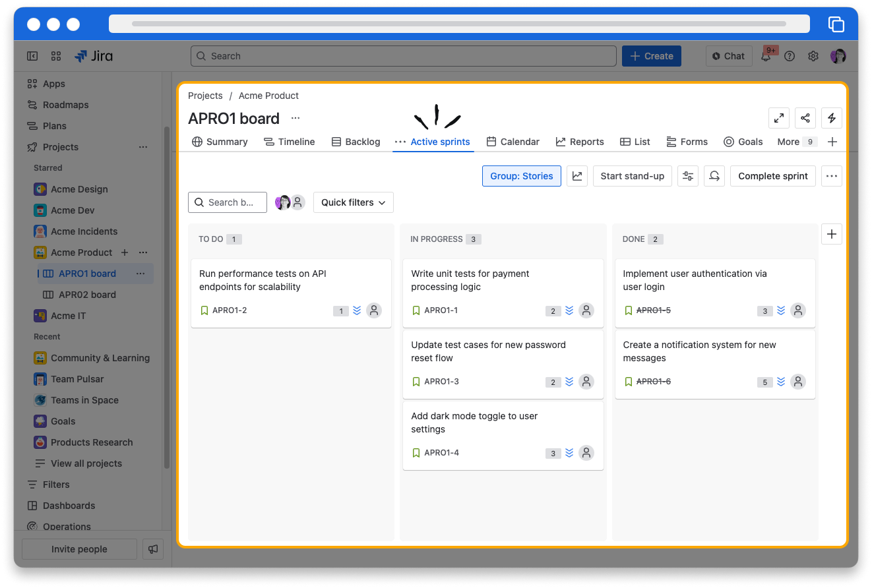The image size is (872, 588).
Task: Click the assignee avatar on card APRO1-1
Action: (586, 310)
